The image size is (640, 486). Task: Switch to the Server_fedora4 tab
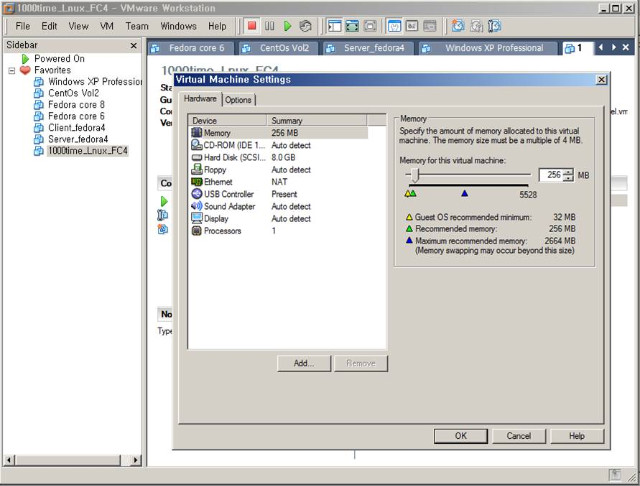(x=369, y=48)
